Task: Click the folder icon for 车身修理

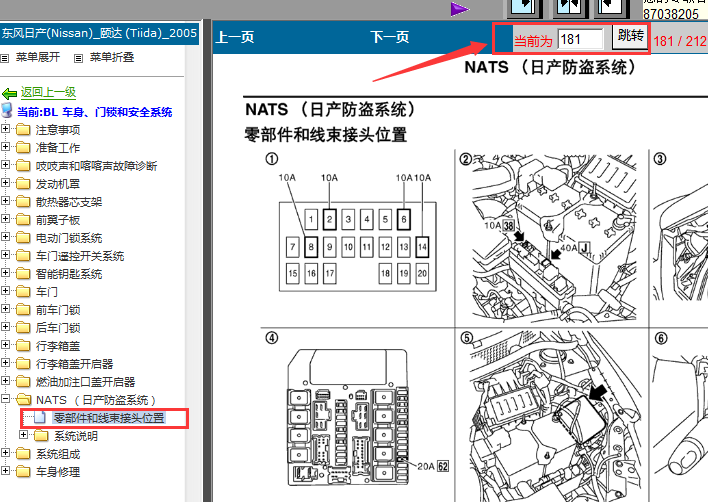Action: click(x=23, y=471)
